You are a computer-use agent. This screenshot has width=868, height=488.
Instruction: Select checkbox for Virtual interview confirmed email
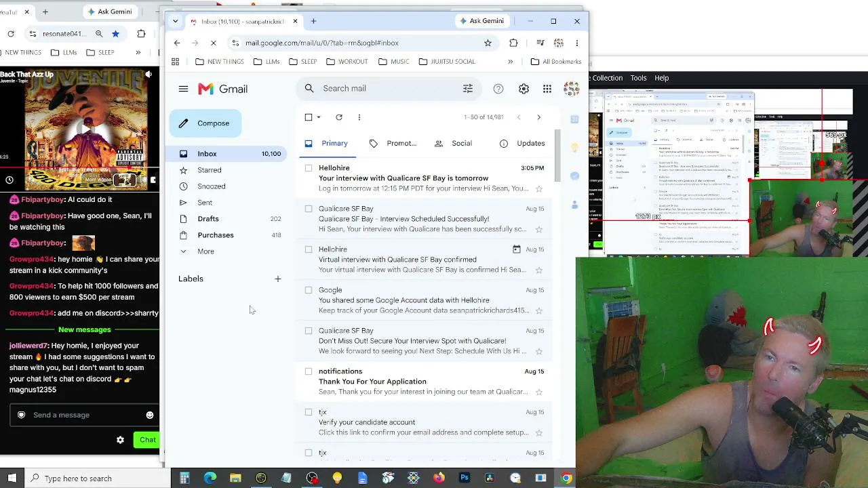tap(309, 249)
